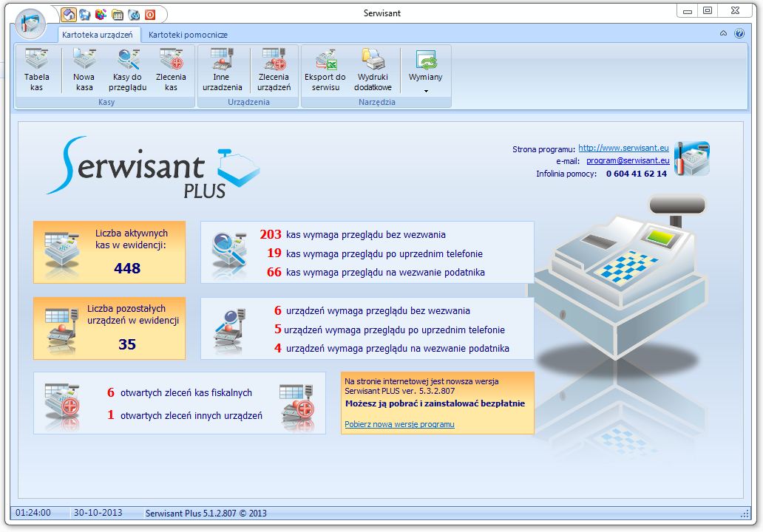Add a new register with Nowa kasa
The width and height of the screenshot is (763, 532).
tap(84, 69)
